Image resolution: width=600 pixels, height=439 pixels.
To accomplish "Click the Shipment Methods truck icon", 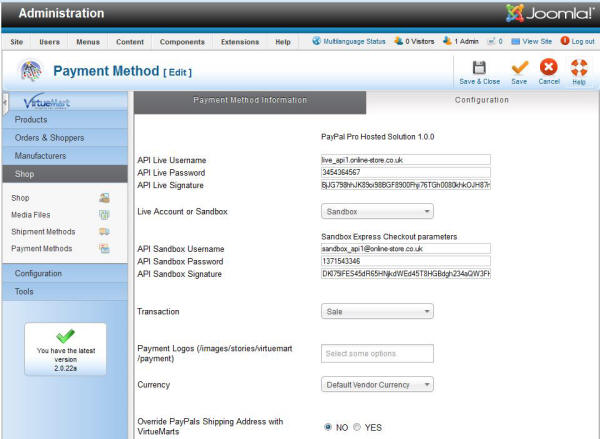I will (x=104, y=232).
